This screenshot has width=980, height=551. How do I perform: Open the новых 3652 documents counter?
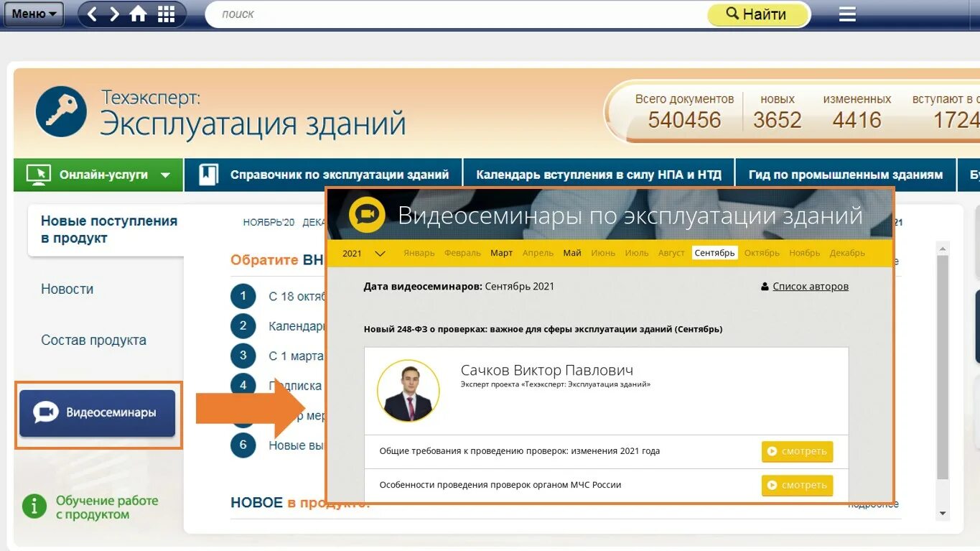777,111
